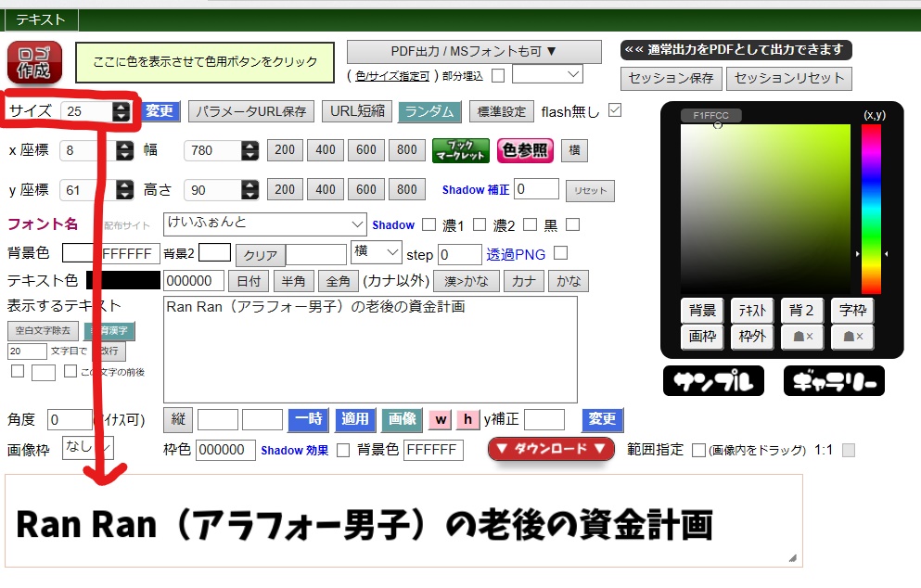Viewport: 921px width, 588px height.
Task: Click パラメータURL保存 button
Action: [250, 111]
